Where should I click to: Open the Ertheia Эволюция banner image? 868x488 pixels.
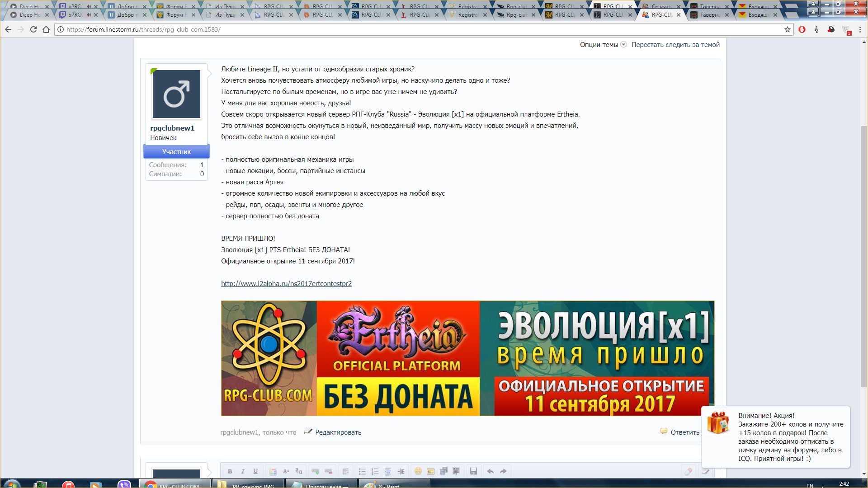click(467, 358)
